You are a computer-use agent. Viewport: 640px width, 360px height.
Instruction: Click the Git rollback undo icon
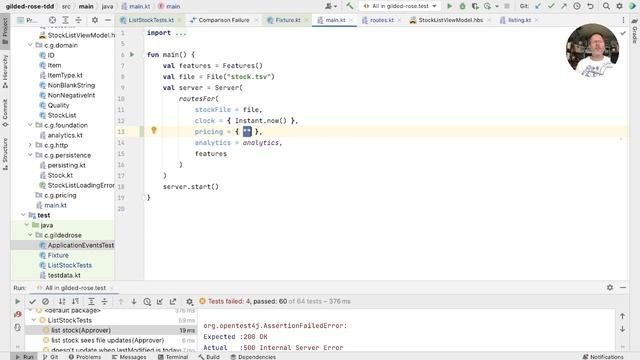click(x=590, y=6)
